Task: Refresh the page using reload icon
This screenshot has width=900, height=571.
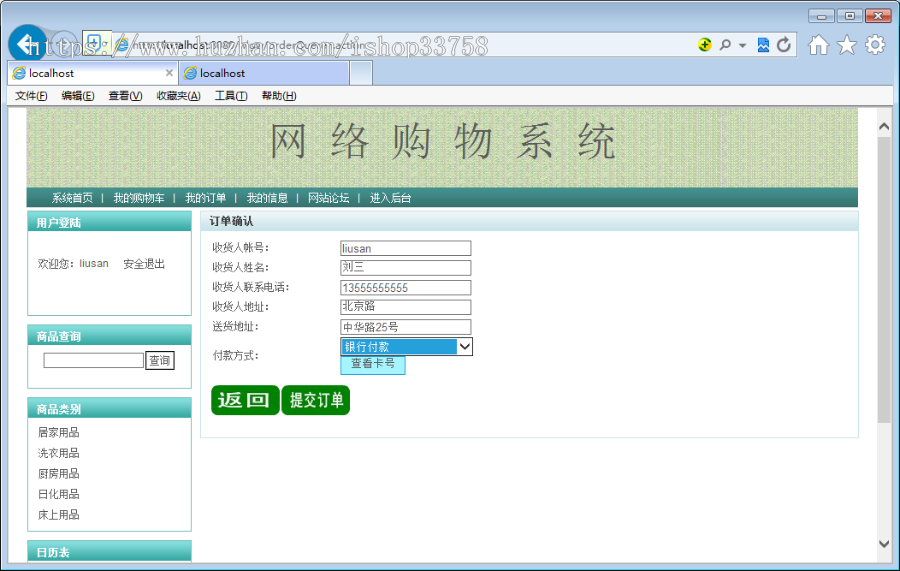Action: tap(783, 45)
